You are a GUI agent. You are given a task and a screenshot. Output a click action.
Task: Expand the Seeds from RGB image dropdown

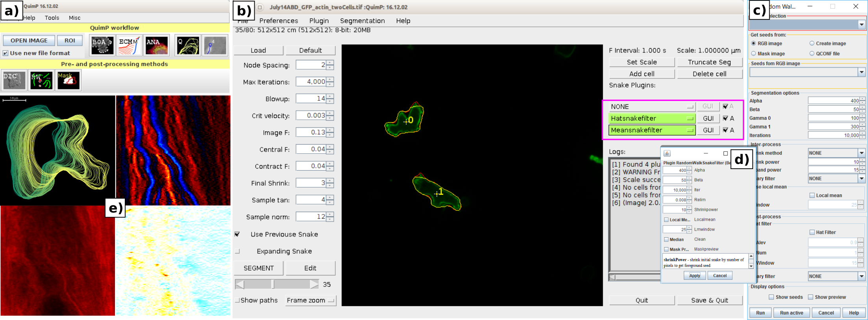pos(862,72)
